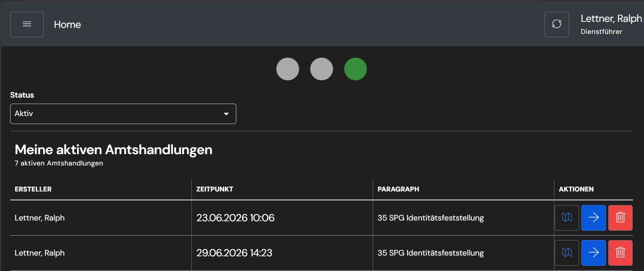Click Lettner, Ralph in the 29.06.2026 row
644x271 pixels.
tap(40, 253)
